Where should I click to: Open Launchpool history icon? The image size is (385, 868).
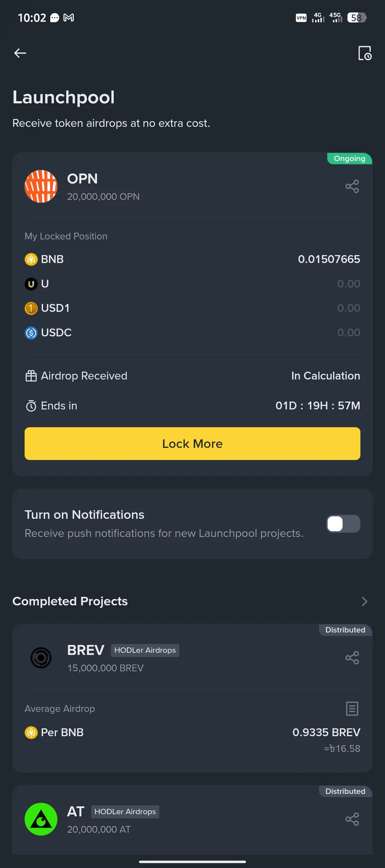(365, 53)
